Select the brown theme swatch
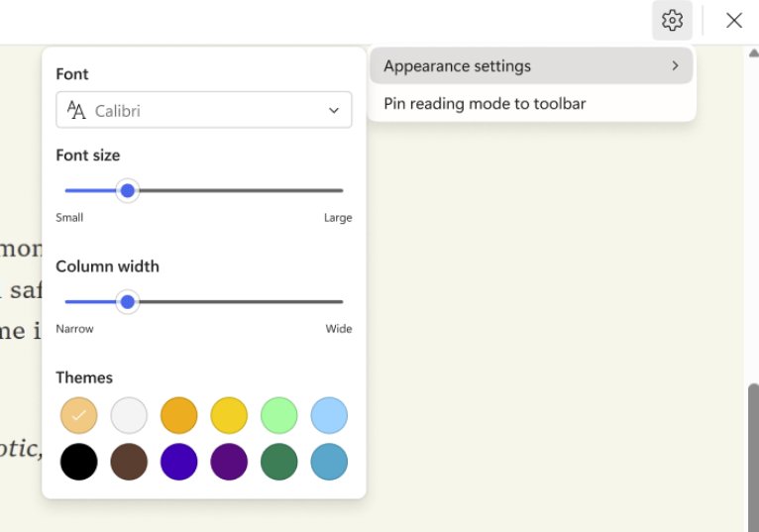This screenshot has height=532, width=759. [x=129, y=462]
